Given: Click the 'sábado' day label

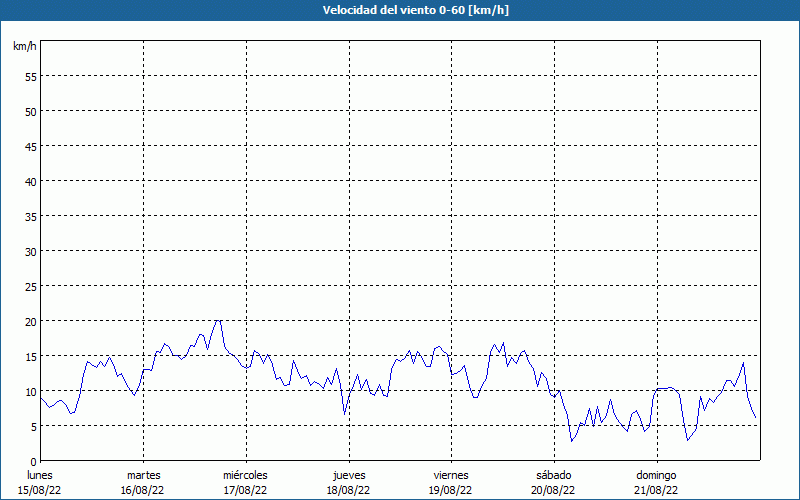Looking at the screenshot, I should (x=554, y=475).
